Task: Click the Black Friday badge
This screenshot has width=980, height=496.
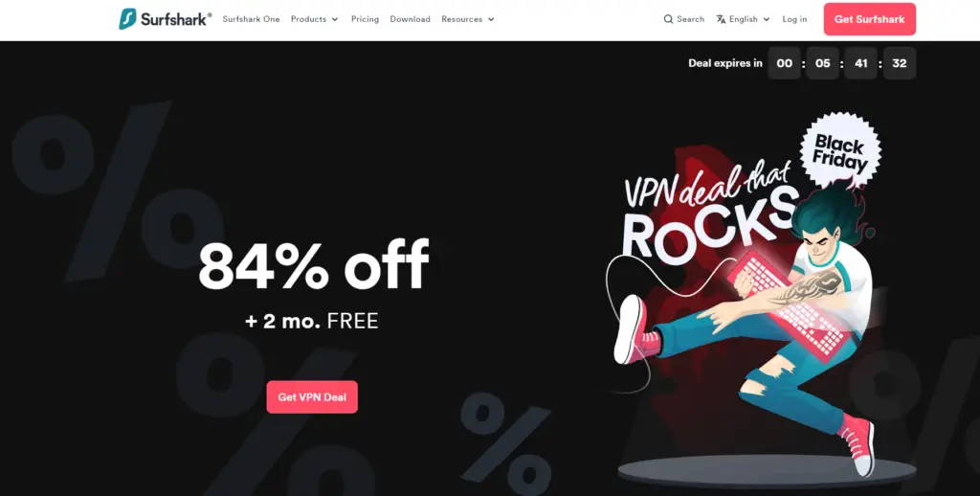Action: coord(840,150)
